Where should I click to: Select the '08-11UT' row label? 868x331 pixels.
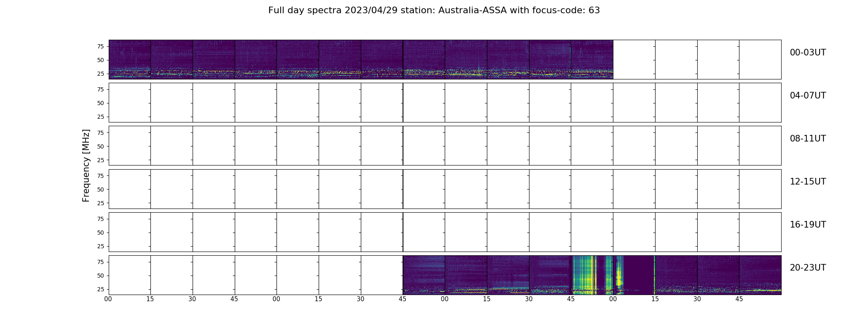[x=808, y=139]
